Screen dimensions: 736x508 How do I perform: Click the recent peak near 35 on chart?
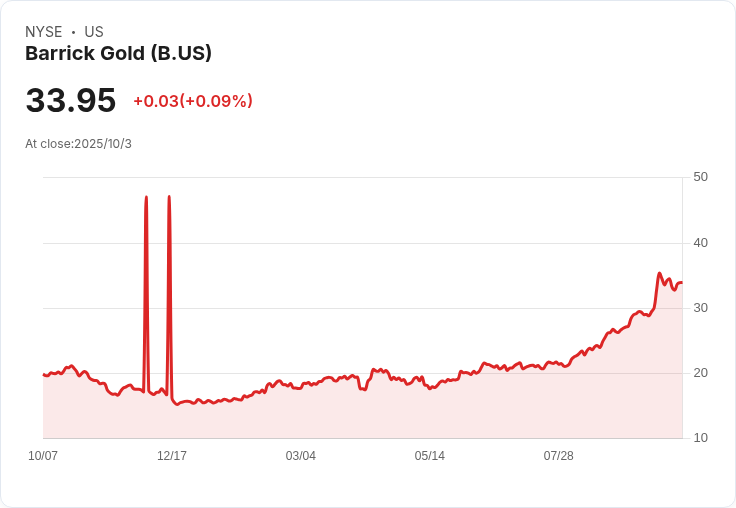click(659, 273)
